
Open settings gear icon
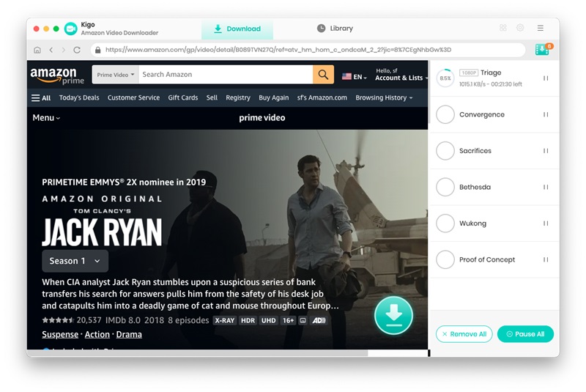point(520,28)
